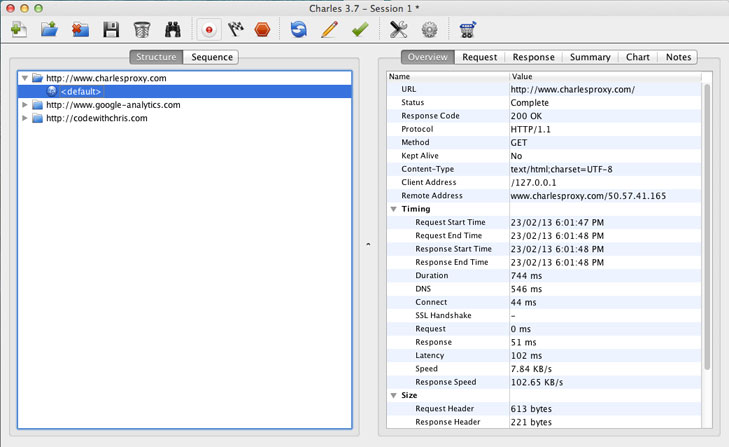Select Latency value 102 ms

click(526, 355)
